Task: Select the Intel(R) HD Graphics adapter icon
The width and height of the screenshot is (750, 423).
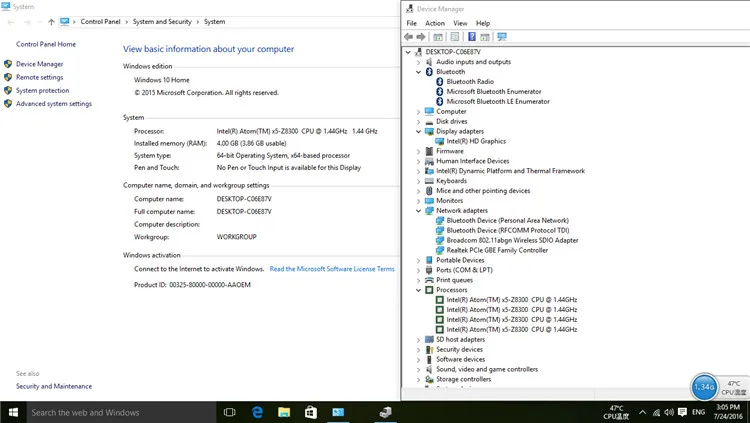Action: [x=440, y=141]
